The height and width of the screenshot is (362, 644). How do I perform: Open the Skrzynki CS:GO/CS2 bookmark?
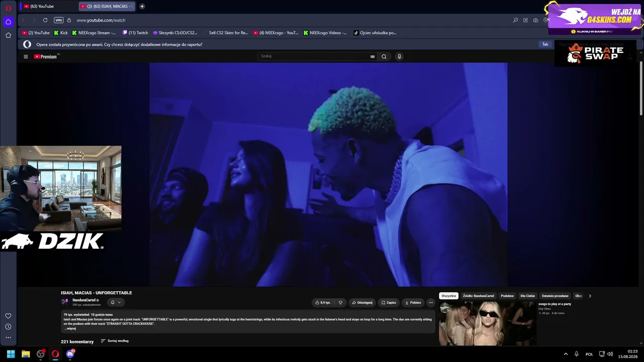(x=175, y=33)
